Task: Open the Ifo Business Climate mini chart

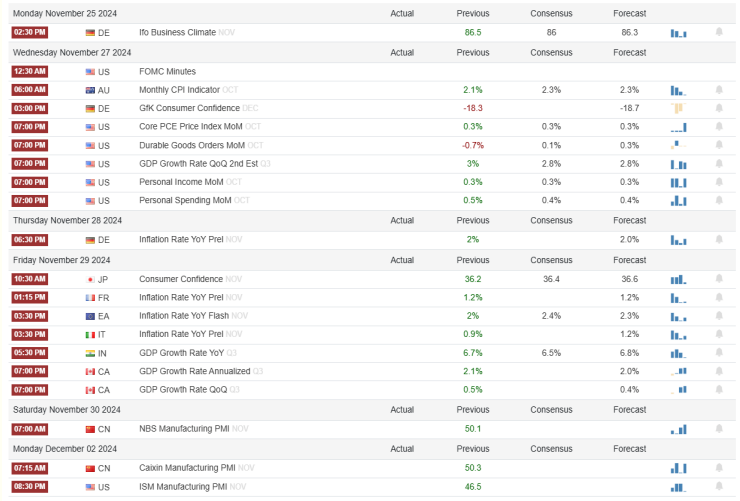Action: click(679, 33)
